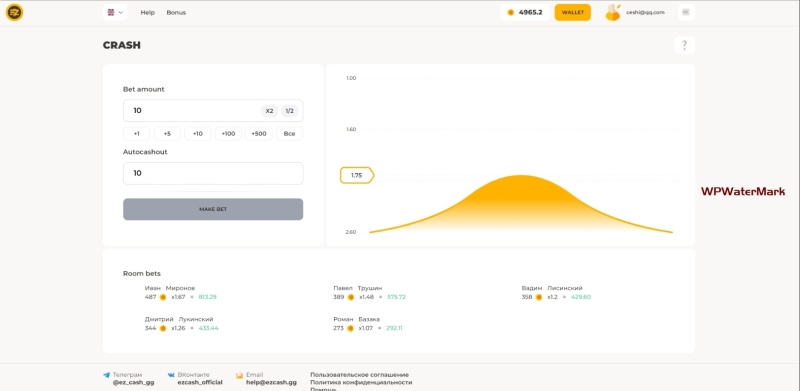Screen dimensions: 800x391
Task: Open the @ez_cash_gg Telegram link
Action: 134,382
